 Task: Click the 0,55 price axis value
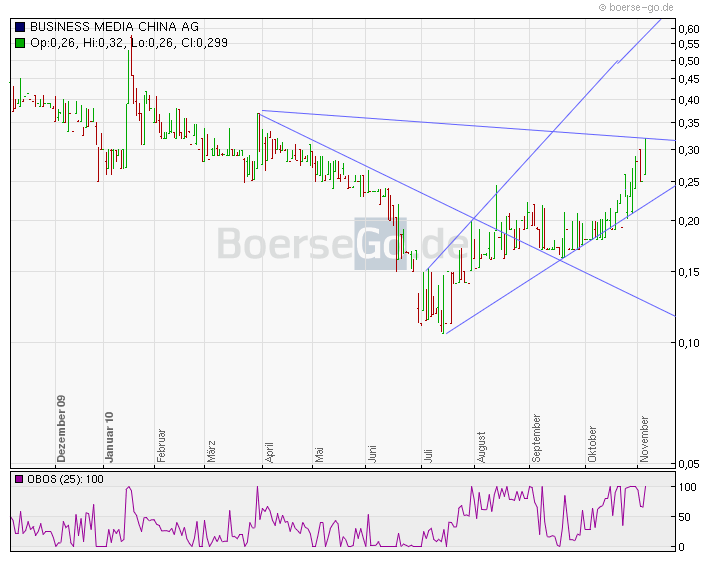point(689,44)
